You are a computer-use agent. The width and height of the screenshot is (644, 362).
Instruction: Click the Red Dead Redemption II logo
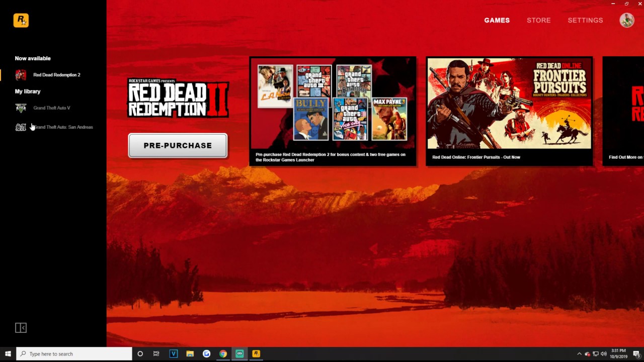178,98
